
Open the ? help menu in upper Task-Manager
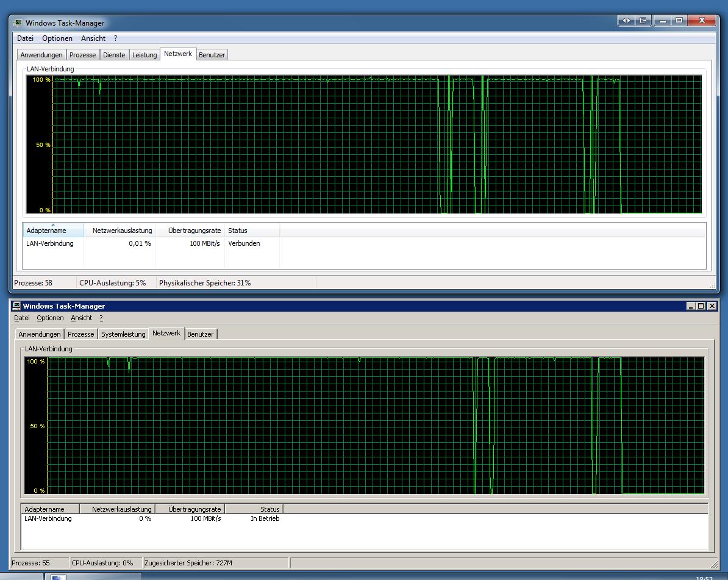pos(116,38)
